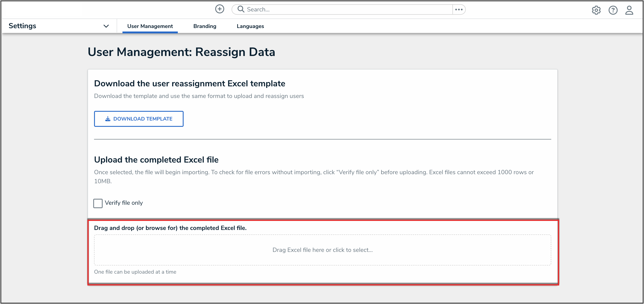Click the One file can be uploaded text

[135, 272]
